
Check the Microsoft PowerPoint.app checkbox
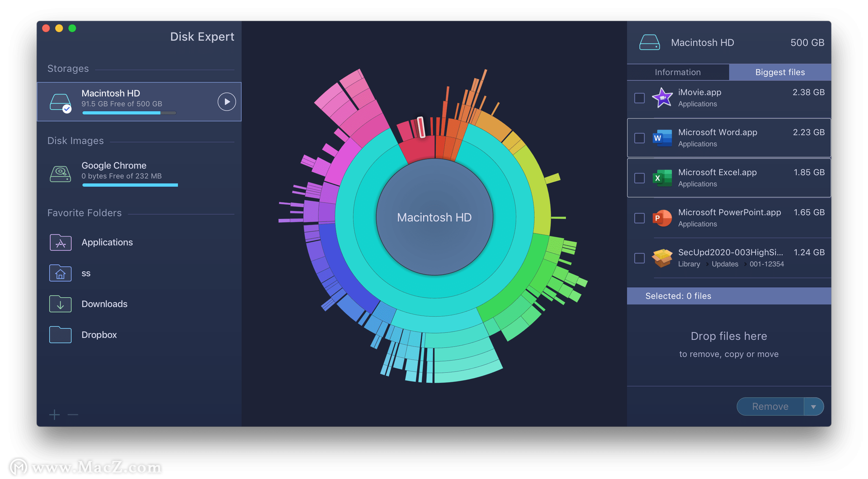(x=639, y=218)
